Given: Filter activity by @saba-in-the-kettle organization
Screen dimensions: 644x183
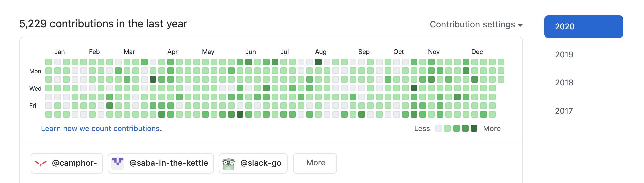Looking at the screenshot, I should [168, 163].
